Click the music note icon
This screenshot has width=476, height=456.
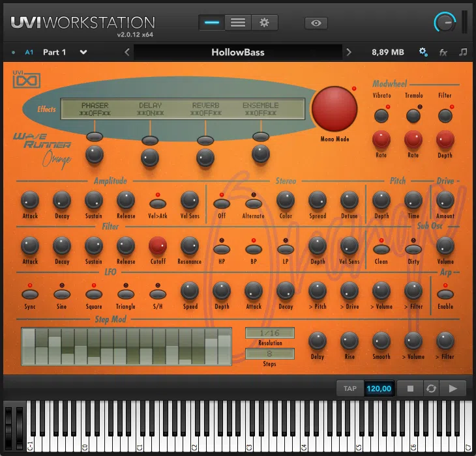[463, 52]
